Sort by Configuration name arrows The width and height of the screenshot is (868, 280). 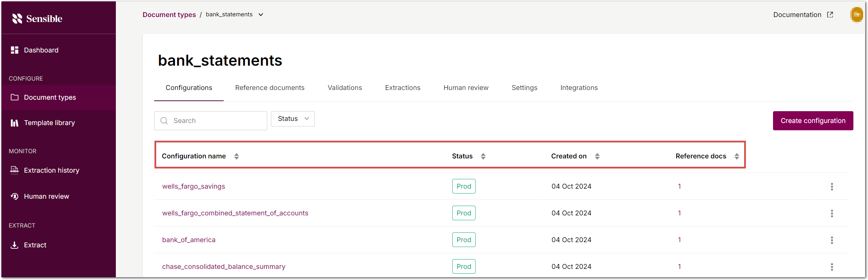coord(237,156)
